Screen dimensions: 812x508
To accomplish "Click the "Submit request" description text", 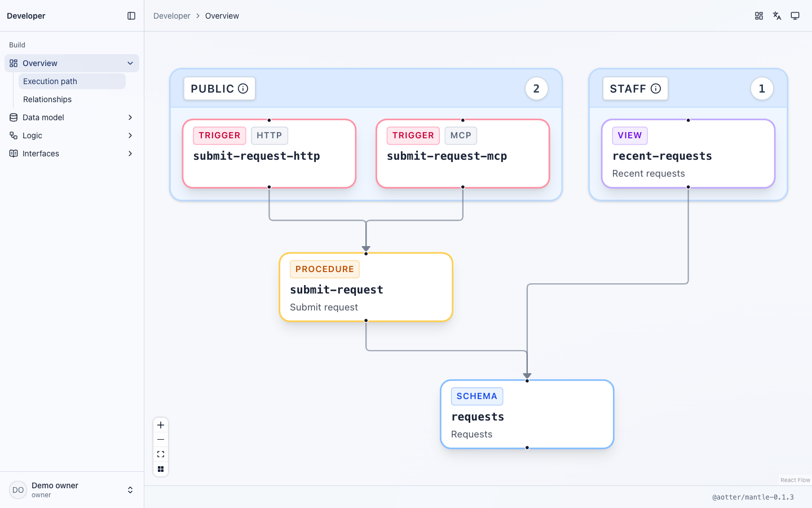I will (324, 307).
